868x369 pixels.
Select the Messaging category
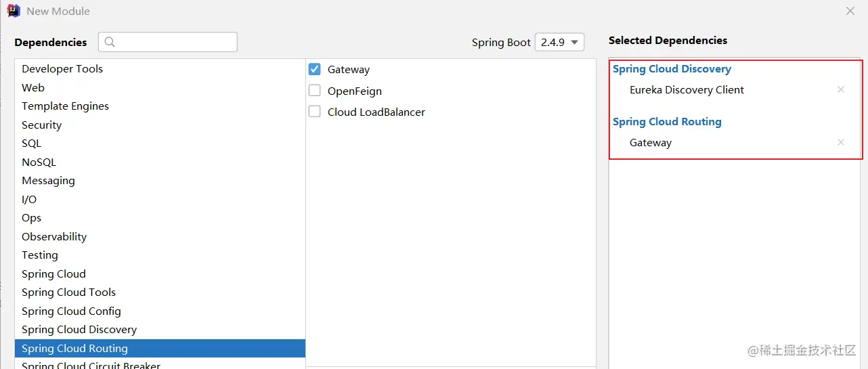(x=160, y=180)
